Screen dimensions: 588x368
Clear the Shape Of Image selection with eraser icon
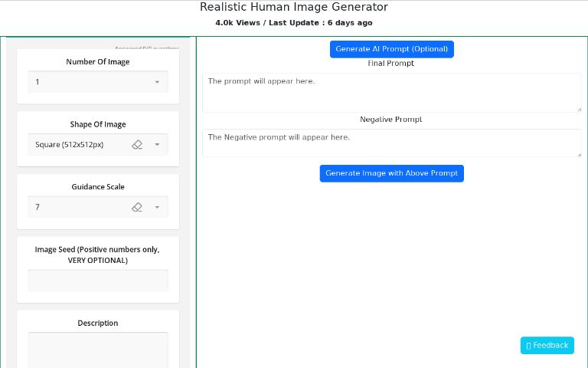point(137,144)
